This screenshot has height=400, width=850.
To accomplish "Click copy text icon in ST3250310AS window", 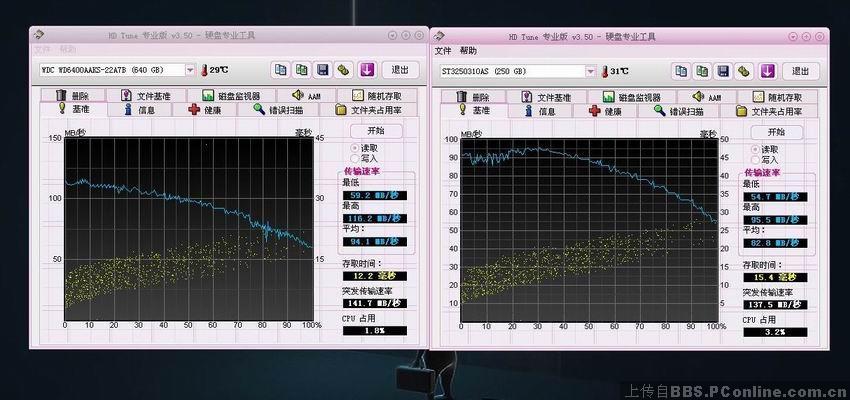I will click(681, 71).
